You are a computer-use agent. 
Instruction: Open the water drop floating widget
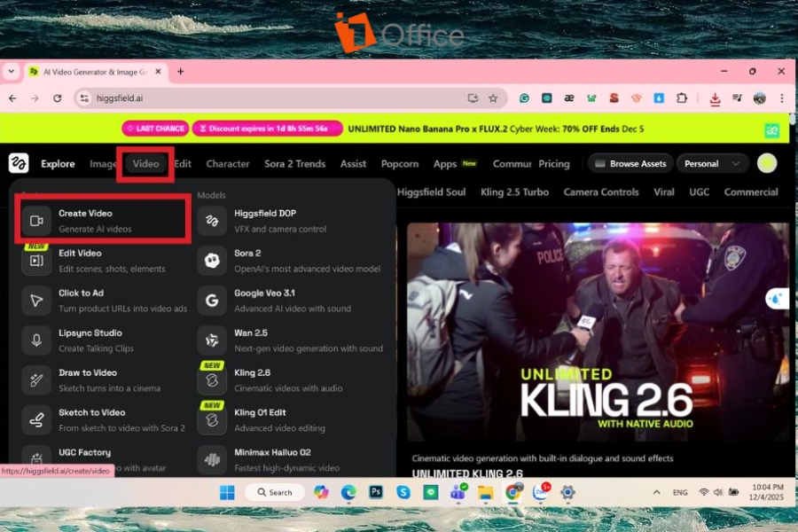[x=777, y=298]
